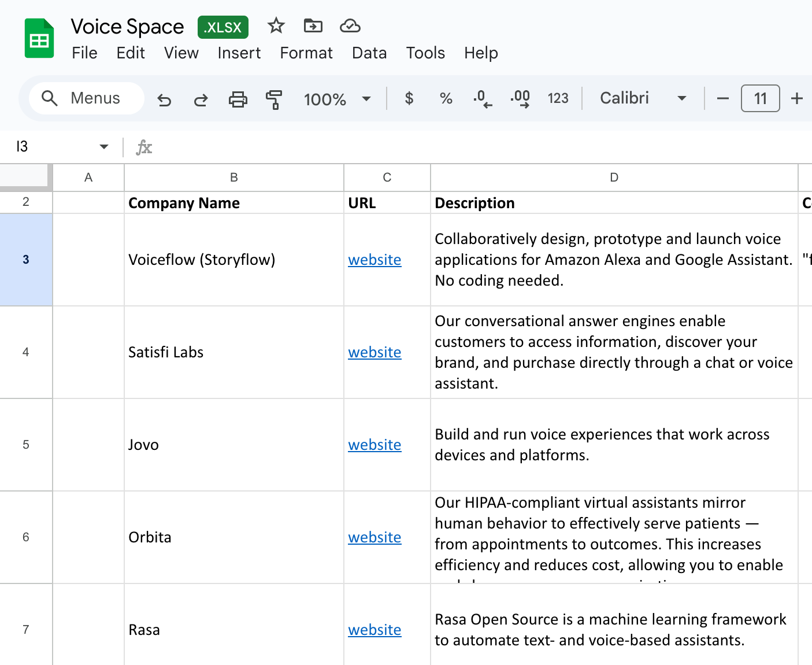Select the Satisfi Labs cell
Image resolution: width=812 pixels, height=665 pixels.
(234, 352)
